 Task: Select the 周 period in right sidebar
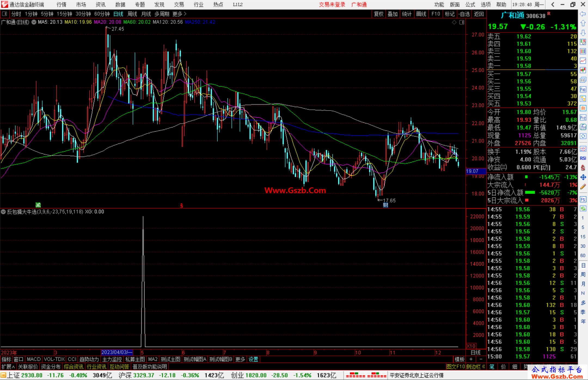[583, 274]
